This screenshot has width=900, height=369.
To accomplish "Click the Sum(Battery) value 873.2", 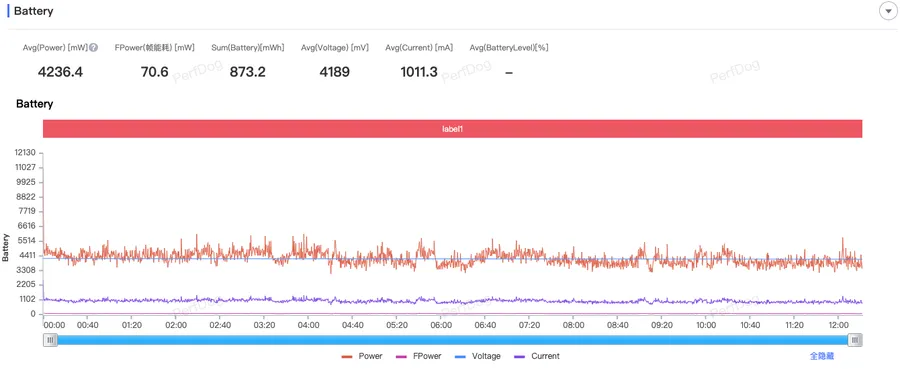I will point(247,72).
